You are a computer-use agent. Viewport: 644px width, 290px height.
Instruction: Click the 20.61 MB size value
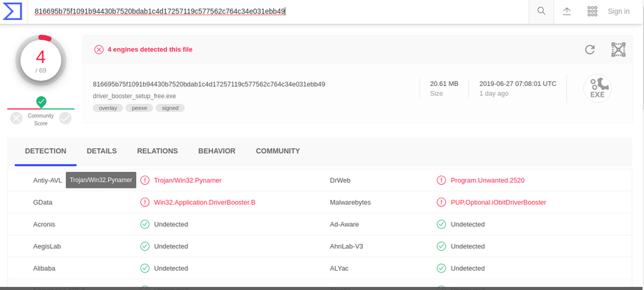[444, 84]
